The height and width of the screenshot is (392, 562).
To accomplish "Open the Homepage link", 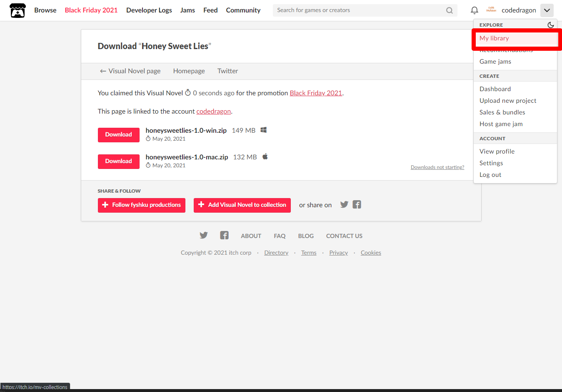I will click(x=189, y=71).
